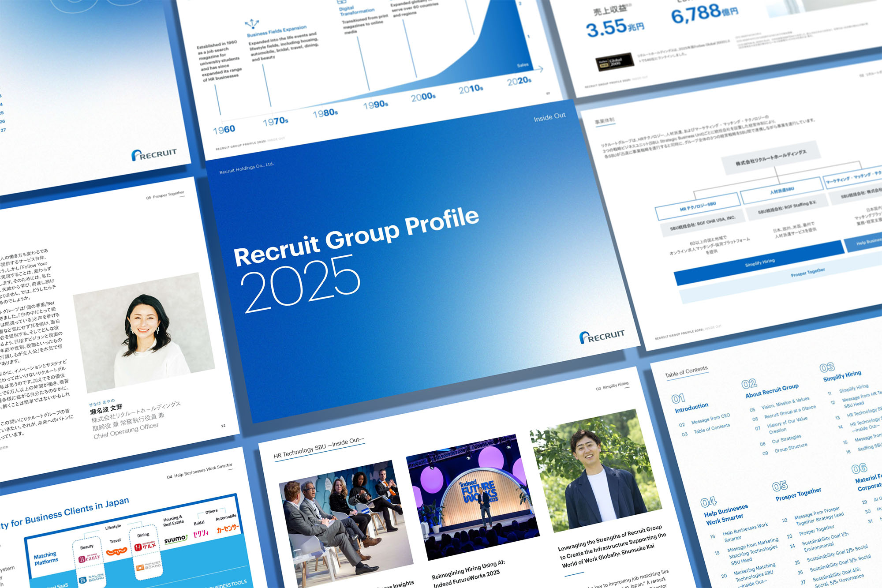Viewport: 882px width, 588px height.
Task: Click the Recruit logo on the cover slide
Action: (602, 336)
